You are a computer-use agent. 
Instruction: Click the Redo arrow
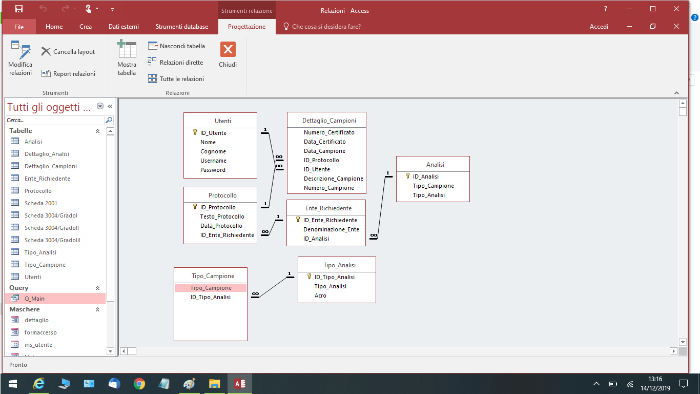[x=65, y=8]
